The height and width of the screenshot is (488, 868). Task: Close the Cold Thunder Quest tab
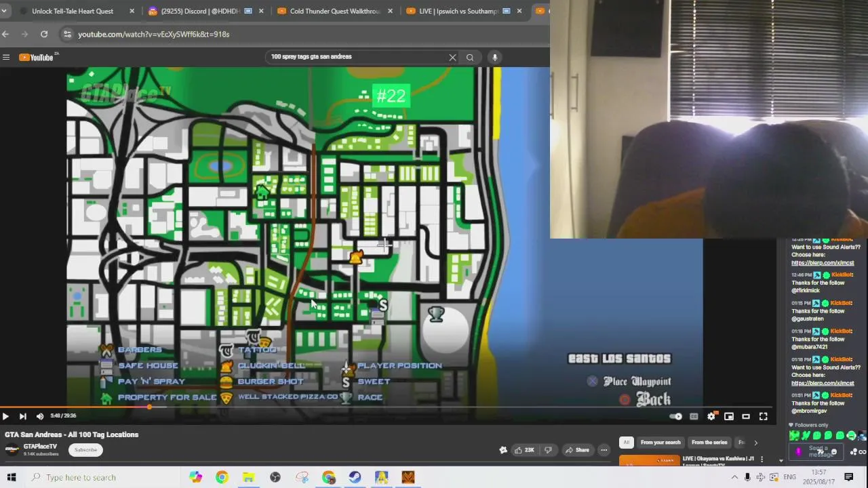click(390, 11)
